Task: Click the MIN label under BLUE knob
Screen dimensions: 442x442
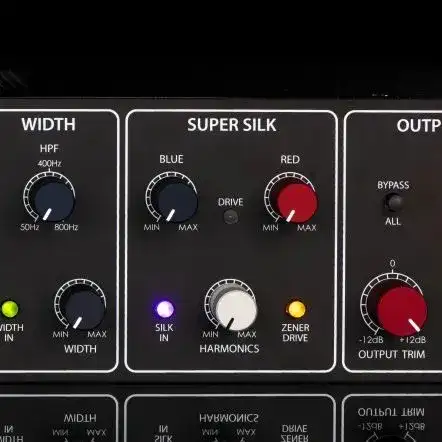Action: 152,228
